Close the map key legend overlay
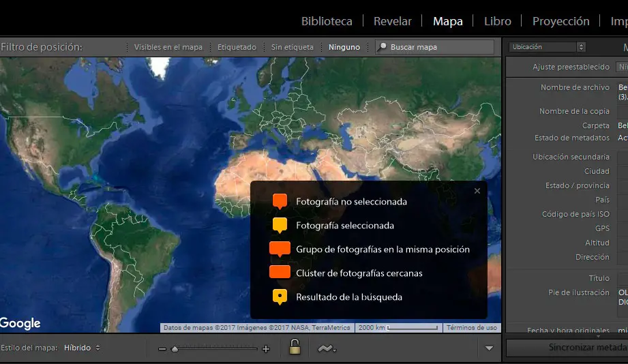The width and height of the screenshot is (628, 364). 477,191
